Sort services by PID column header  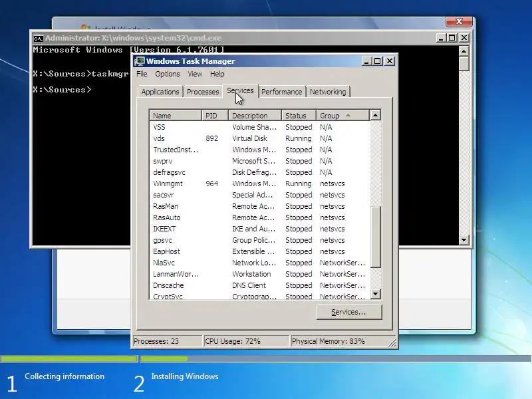215,116
